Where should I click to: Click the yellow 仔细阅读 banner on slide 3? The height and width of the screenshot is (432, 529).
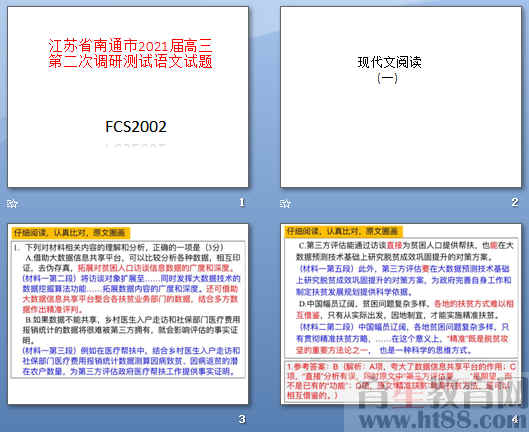point(70,233)
